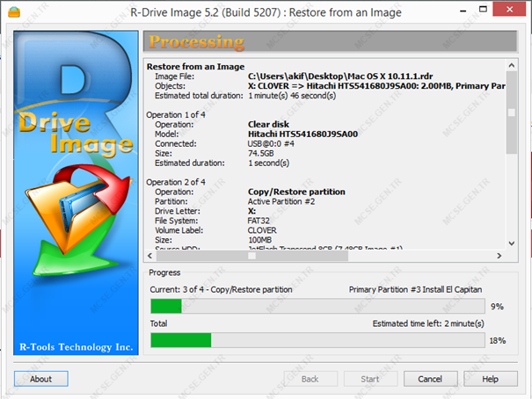Click the vertical scrollbar thumb
The image size is (532, 399).
(512, 112)
